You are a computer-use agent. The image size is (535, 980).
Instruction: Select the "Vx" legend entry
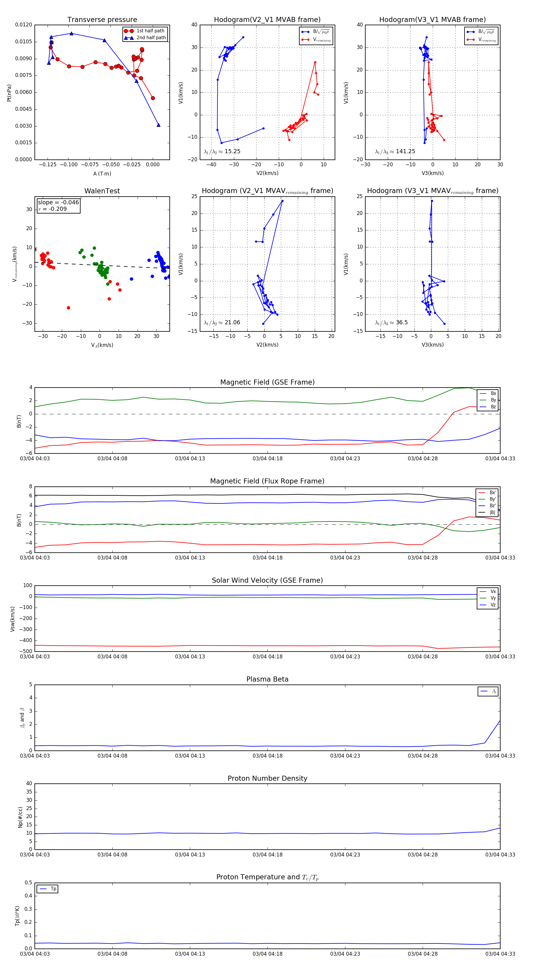pyautogui.click(x=488, y=592)
